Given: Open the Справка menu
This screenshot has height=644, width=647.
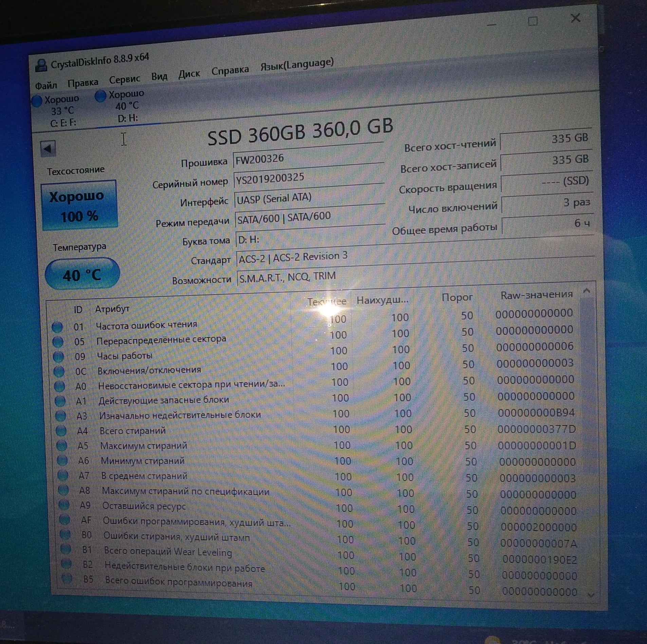Looking at the screenshot, I should click(x=230, y=70).
